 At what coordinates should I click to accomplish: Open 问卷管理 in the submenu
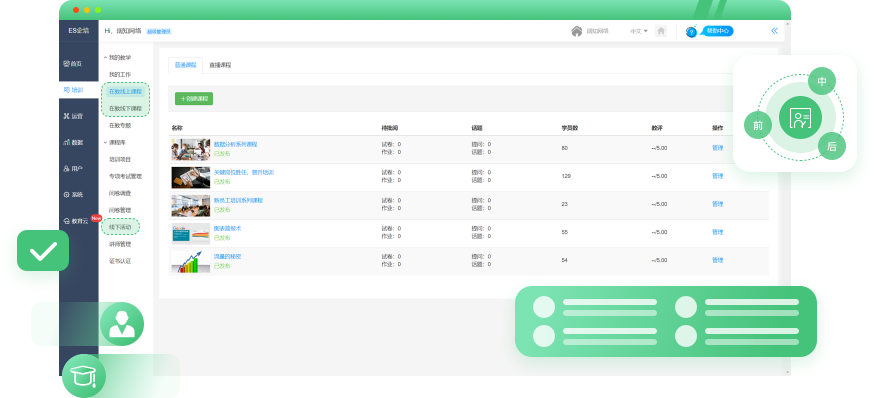coord(120,210)
